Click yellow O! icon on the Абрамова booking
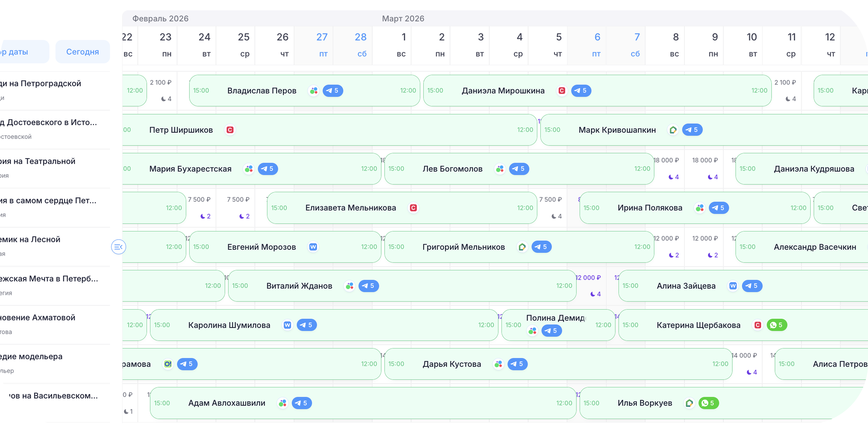This screenshot has height=424, width=868. point(168,364)
